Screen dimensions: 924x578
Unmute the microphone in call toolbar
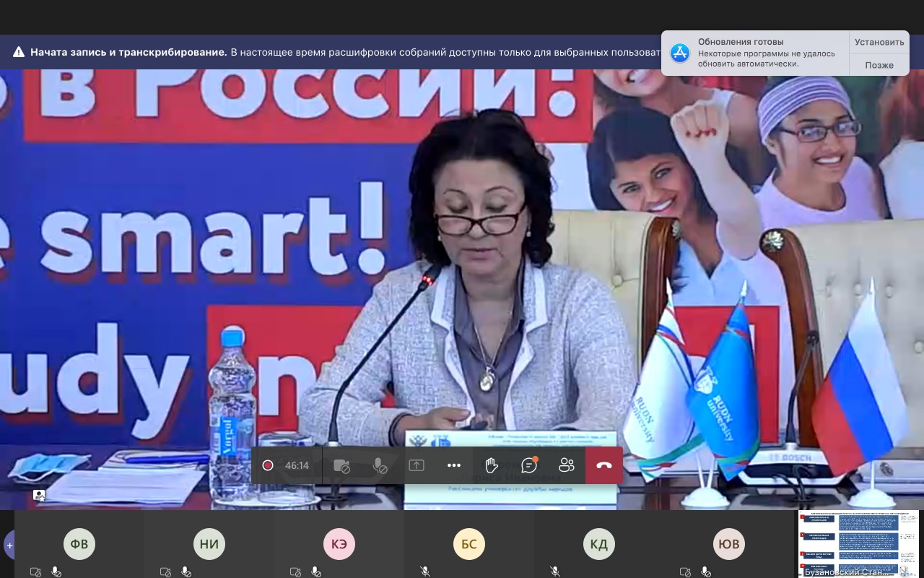point(379,465)
